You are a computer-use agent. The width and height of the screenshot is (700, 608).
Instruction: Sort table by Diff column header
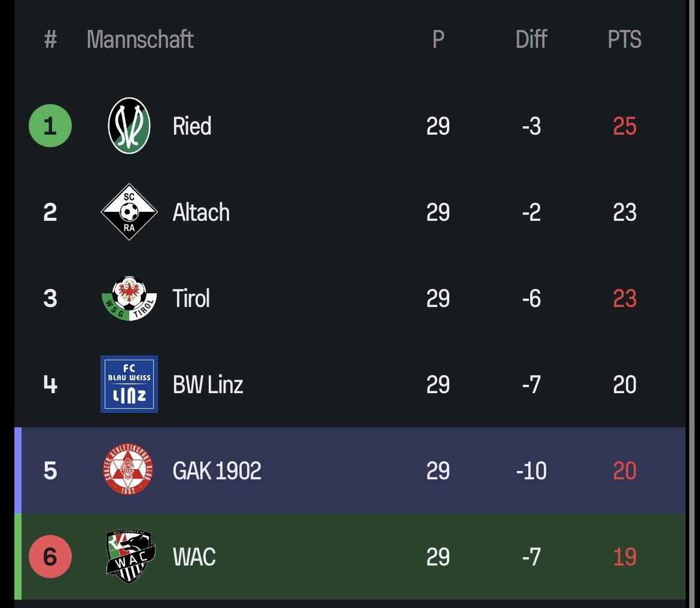click(x=531, y=40)
